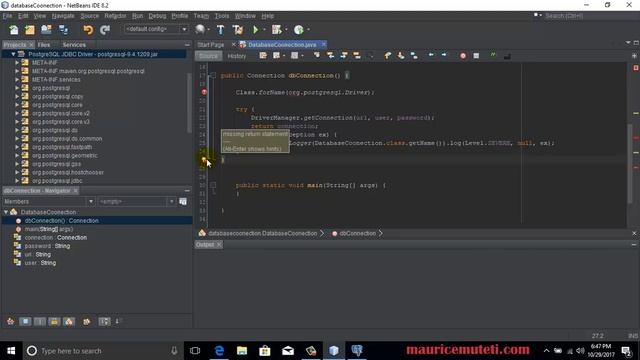The height and width of the screenshot is (360, 640).
Task: Click the Debug Project toolbar icon
Action: (x=277, y=30)
